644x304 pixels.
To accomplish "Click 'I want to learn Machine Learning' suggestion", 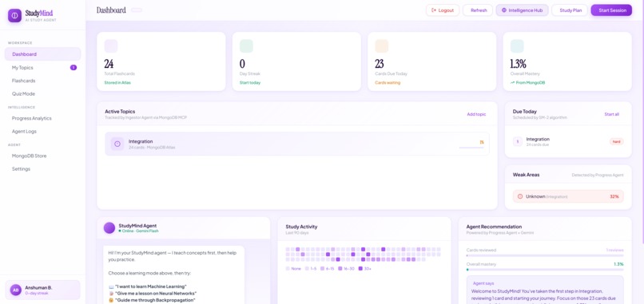I will [x=151, y=286].
